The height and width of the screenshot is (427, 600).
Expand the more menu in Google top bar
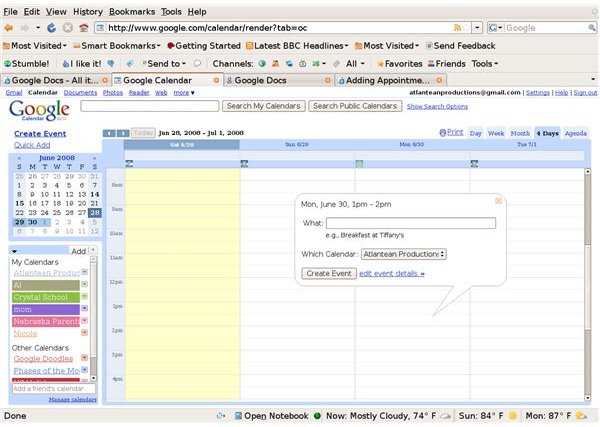pos(184,93)
